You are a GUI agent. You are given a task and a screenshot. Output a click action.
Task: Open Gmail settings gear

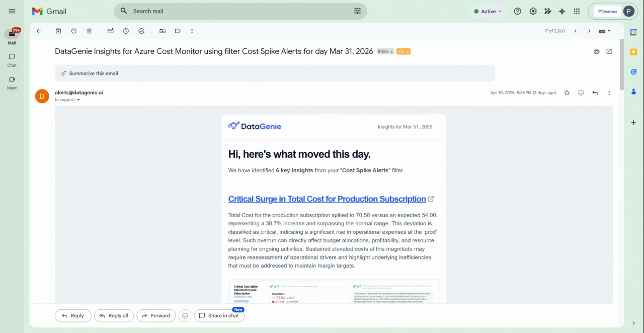pos(533,11)
